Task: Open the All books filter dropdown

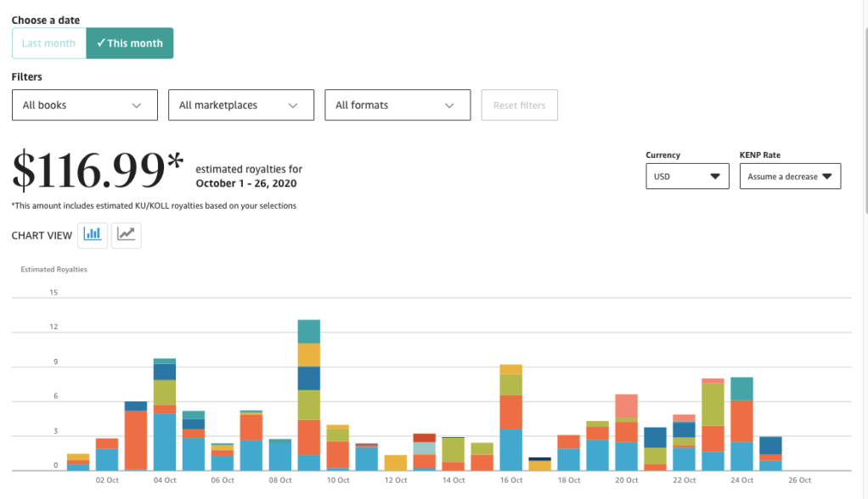Action: 85,105
